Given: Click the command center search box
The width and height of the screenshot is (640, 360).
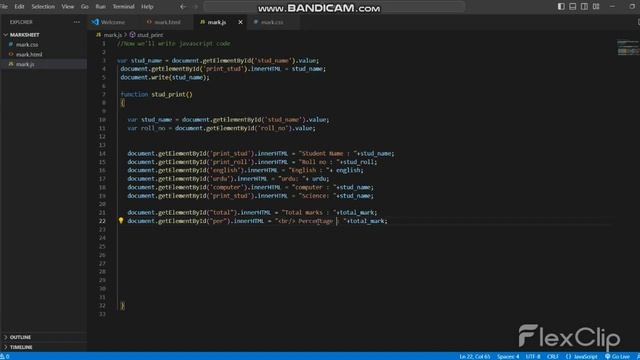Looking at the screenshot, I should click(334, 7).
